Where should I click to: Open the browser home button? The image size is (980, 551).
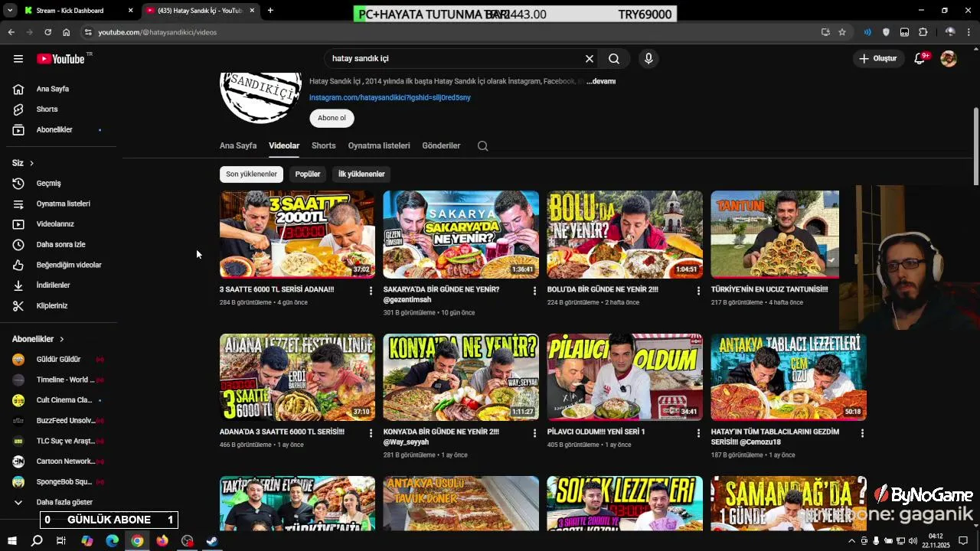point(67,32)
